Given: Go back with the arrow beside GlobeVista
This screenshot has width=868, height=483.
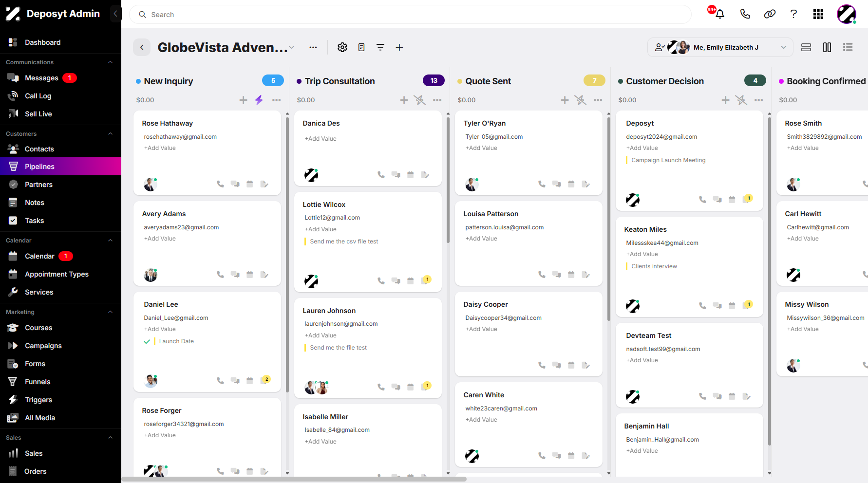Looking at the screenshot, I should click(142, 47).
